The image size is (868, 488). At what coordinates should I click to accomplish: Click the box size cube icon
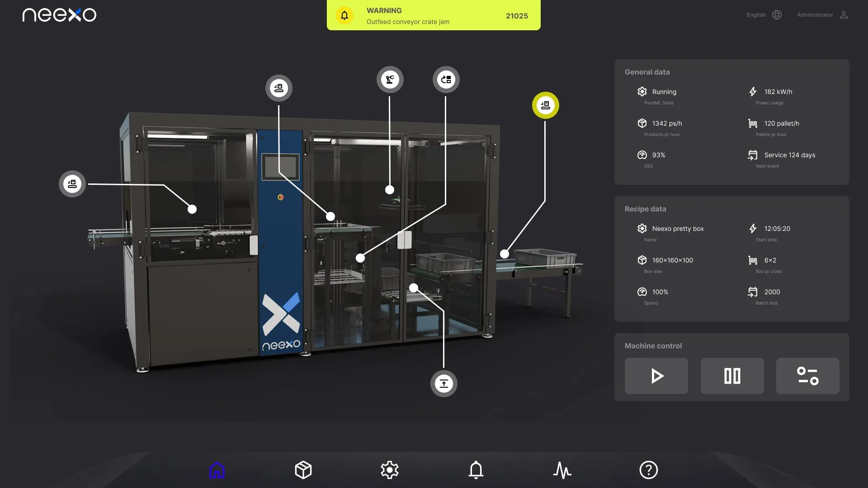[x=642, y=260]
